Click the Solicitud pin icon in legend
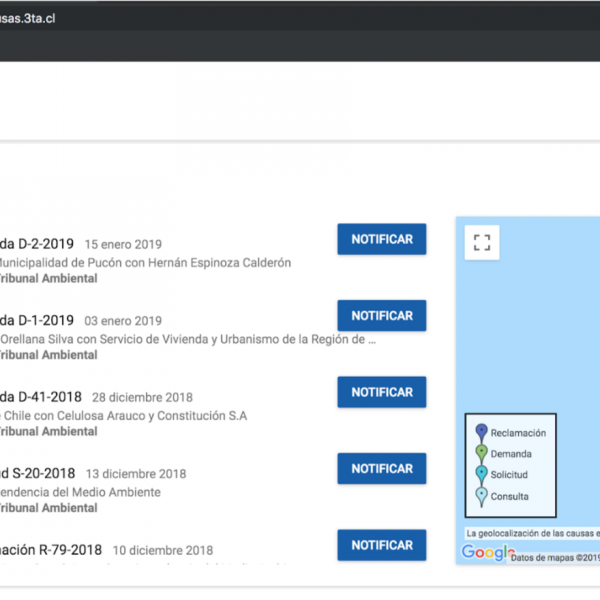 481,474
